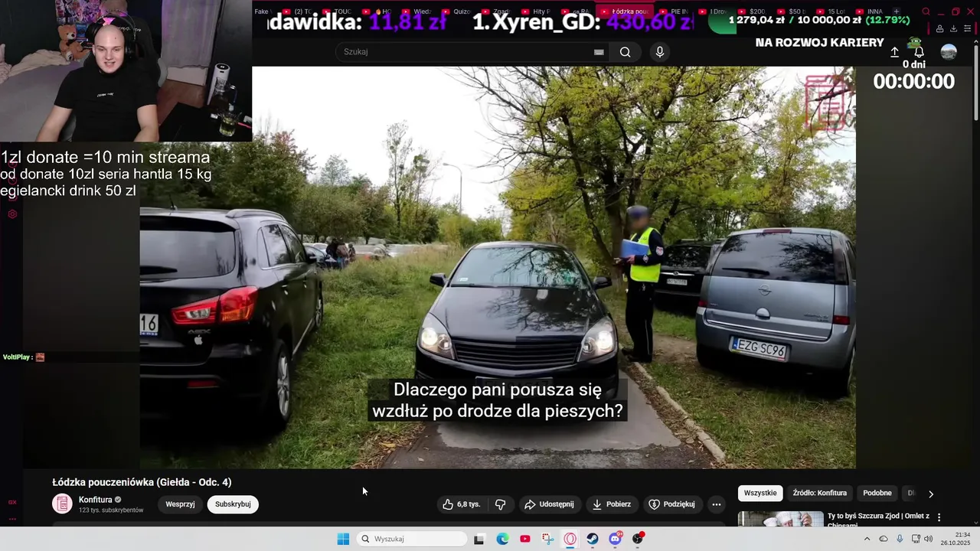Open Snipping Tool on taskbar
980x551 pixels.
[547, 539]
